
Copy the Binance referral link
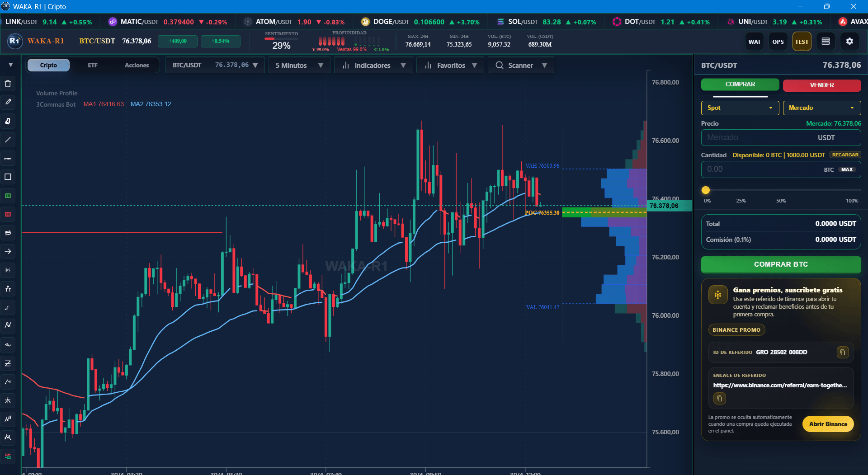(720, 399)
